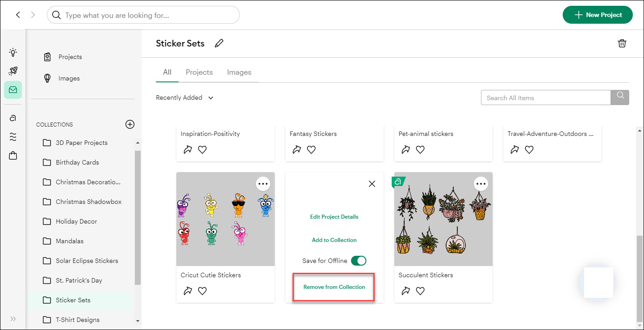Rename Sticker Sets via the pencil icon

tap(219, 42)
